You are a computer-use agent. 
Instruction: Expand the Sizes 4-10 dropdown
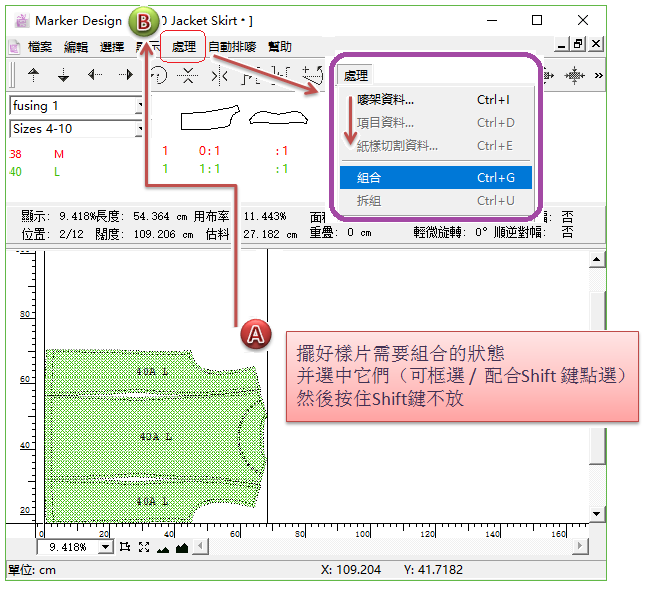[141, 129]
